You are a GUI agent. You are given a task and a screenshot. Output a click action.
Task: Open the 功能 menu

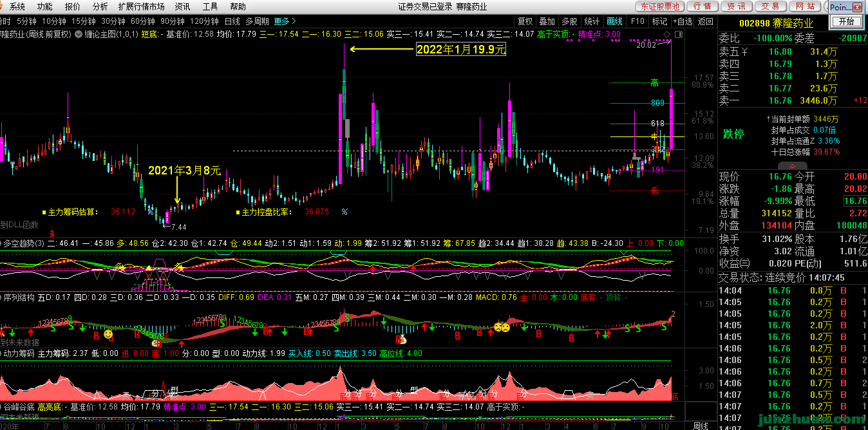click(x=45, y=6)
